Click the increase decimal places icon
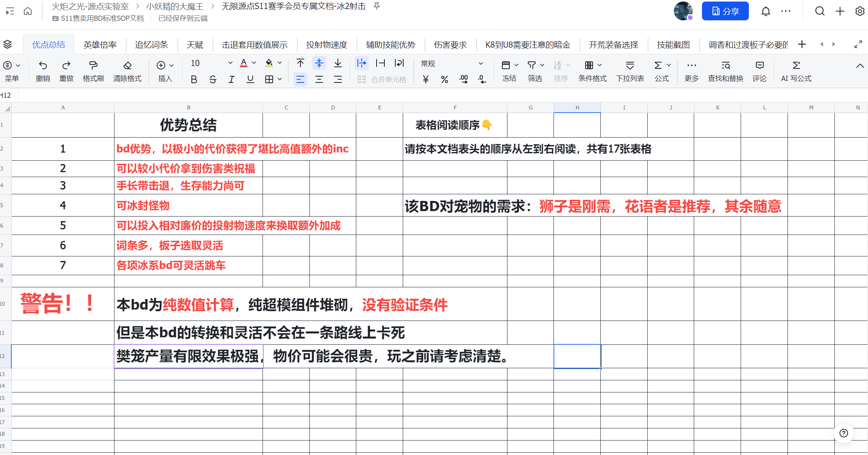The image size is (868, 455). [464, 79]
